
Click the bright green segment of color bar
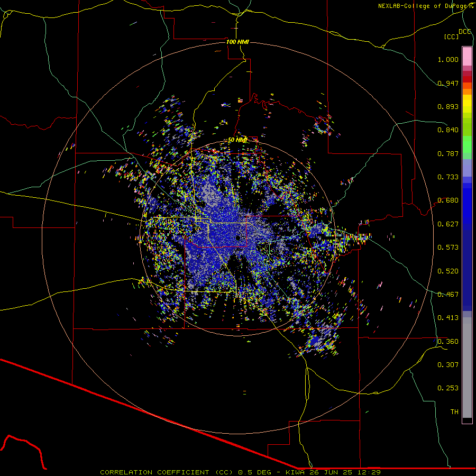(x=467, y=144)
